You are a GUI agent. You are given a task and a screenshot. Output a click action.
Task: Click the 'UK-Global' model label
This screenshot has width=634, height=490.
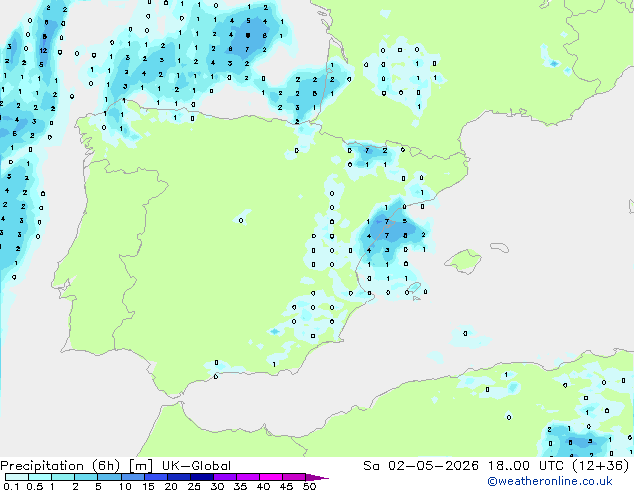(x=196, y=466)
